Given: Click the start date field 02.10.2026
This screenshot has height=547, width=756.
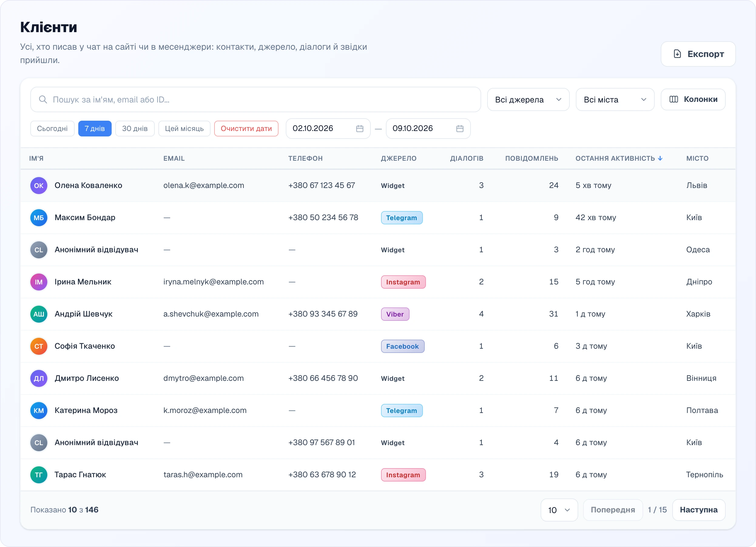Looking at the screenshot, I should click(328, 129).
